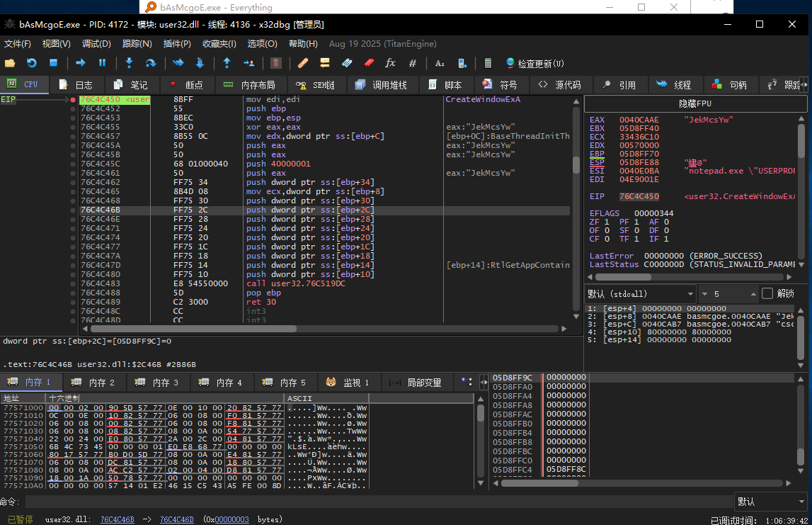Open the calculator toolbar icon
Screen dimensions: 812x525
coord(488,63)
